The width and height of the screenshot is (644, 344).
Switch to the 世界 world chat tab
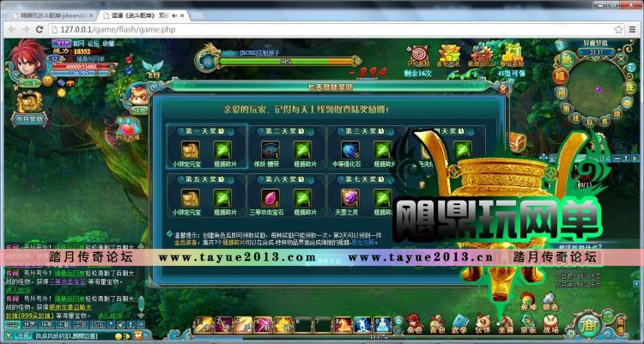click(x=29, y=325)
